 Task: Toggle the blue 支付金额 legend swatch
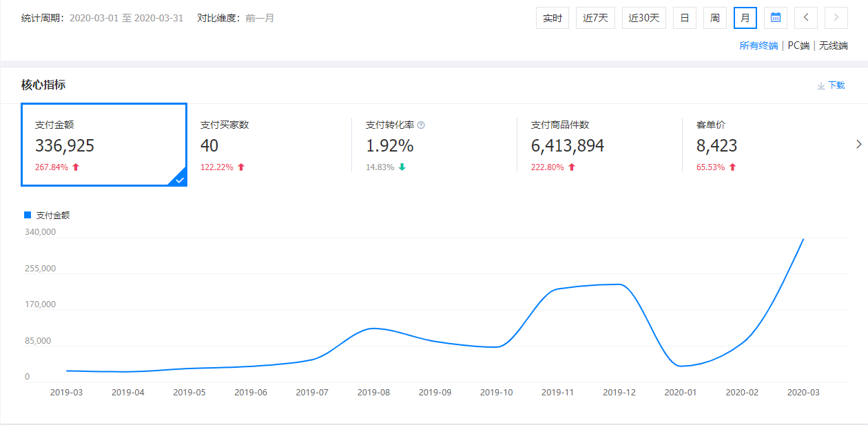(28, 215)
